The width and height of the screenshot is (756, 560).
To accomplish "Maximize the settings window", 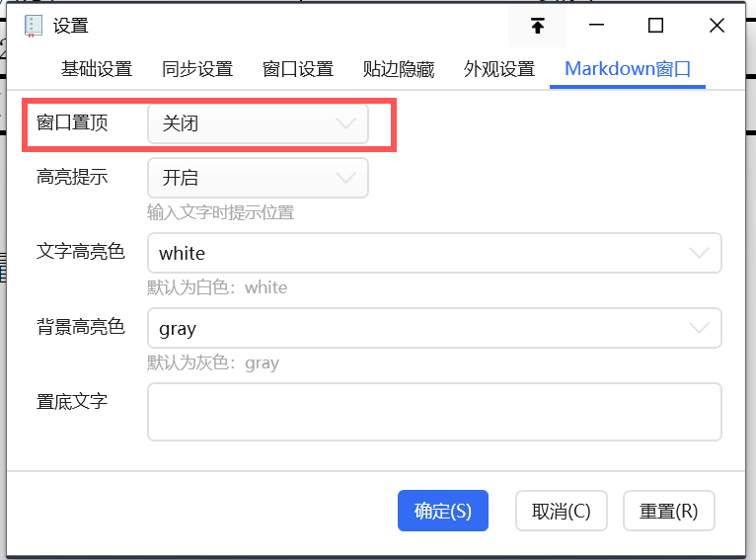I will [x=655, y=26].
